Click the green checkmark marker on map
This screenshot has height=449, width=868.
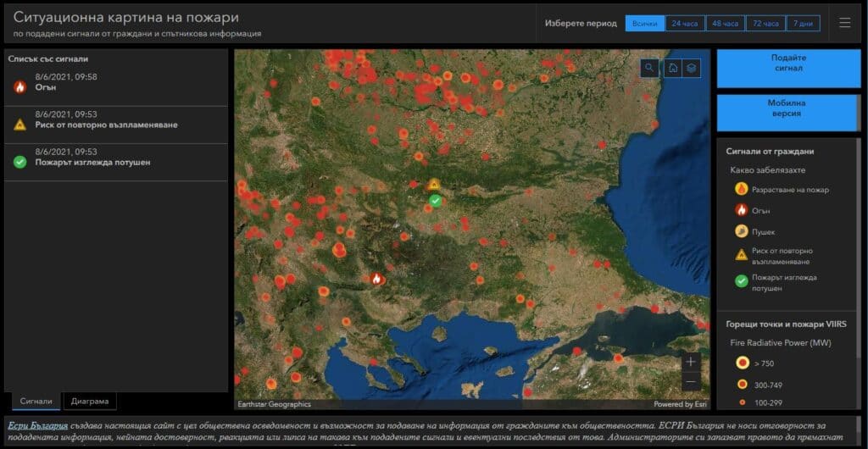pos(436,201)
